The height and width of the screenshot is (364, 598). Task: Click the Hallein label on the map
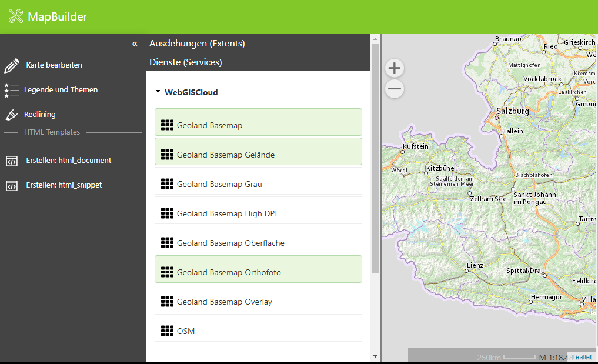pyautogui.click(x=512, y=131)
